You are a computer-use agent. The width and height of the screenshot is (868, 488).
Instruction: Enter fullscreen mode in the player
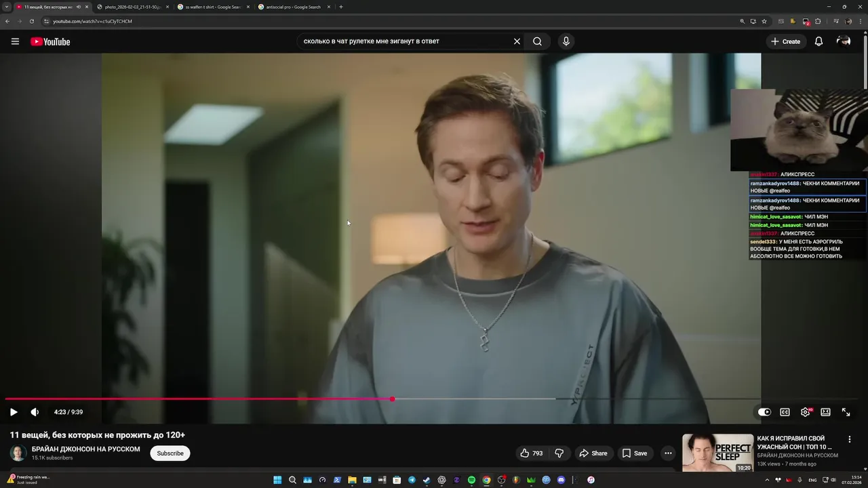point(846,412)
